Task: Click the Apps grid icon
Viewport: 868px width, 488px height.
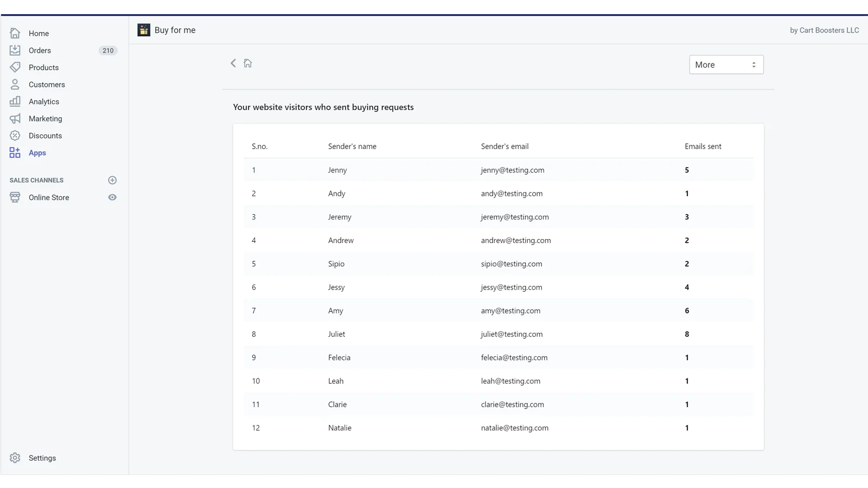Action: point(15,153)
